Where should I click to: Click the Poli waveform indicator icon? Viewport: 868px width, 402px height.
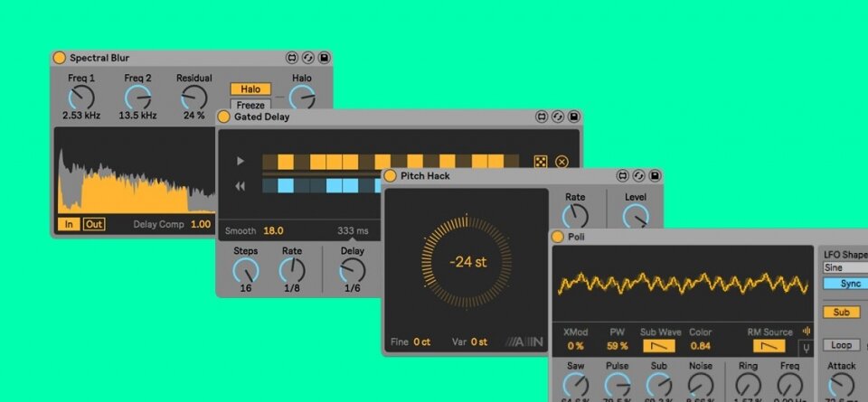807,332
